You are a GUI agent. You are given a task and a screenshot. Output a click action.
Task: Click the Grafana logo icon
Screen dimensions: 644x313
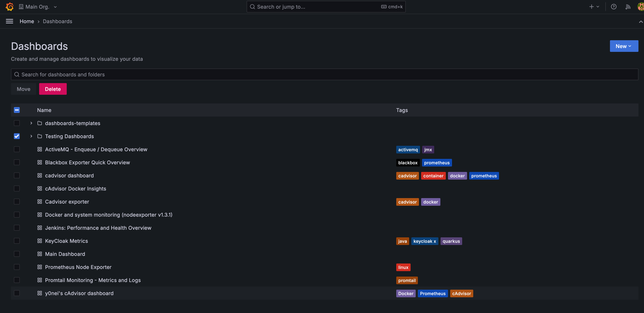10,7
